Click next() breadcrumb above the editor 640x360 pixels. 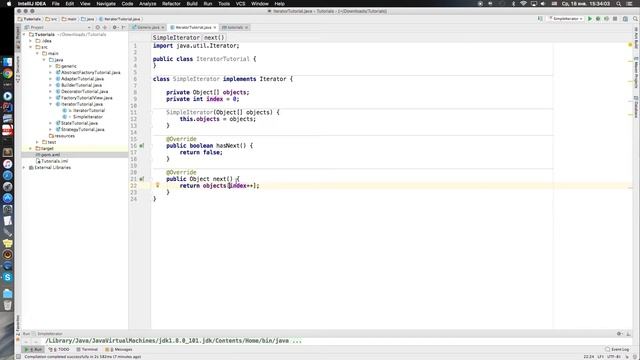point(214,38)
